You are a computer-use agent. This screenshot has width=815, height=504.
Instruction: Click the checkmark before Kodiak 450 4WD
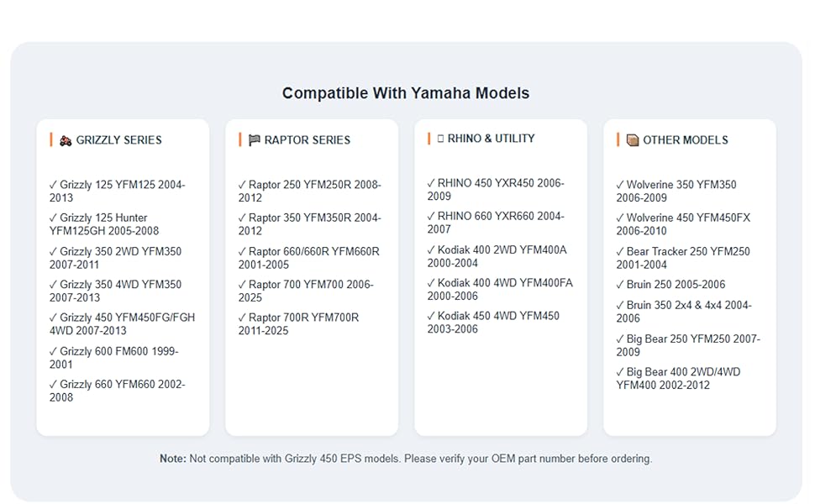[x=431, y=315]
